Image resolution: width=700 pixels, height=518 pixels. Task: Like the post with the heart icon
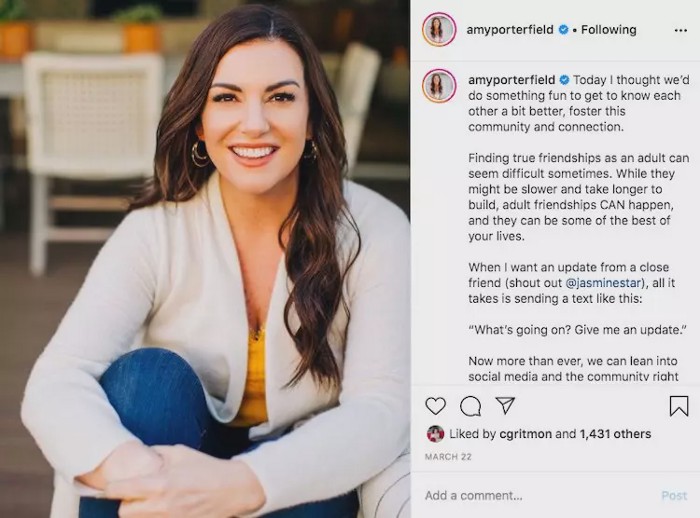(435, 406)
